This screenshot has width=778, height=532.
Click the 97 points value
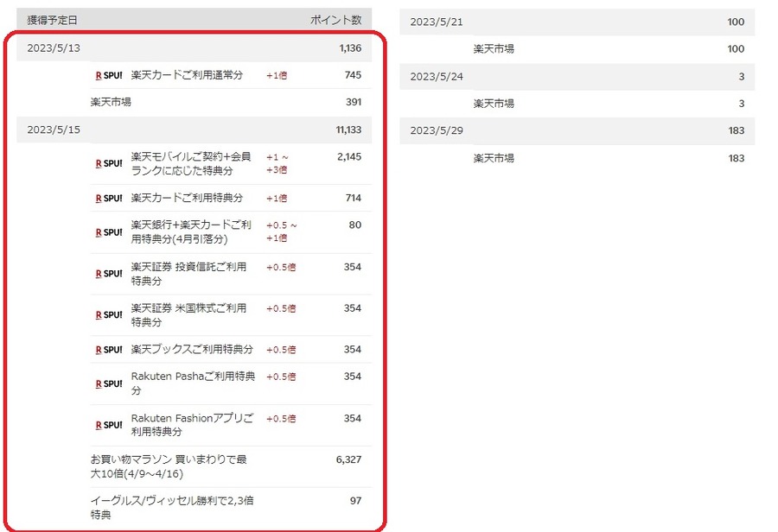point(356,501)
